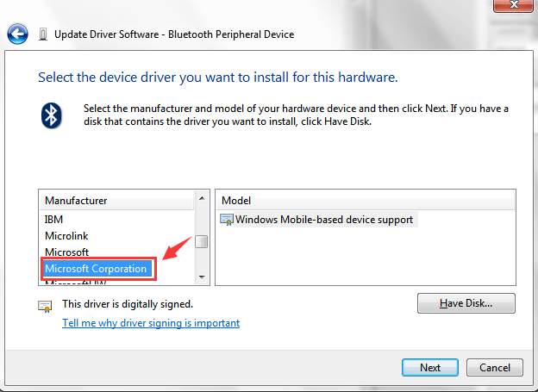Click the manufacturer list scroll-down arrow
The image size is (538, 392).
[x=202, y=277]
